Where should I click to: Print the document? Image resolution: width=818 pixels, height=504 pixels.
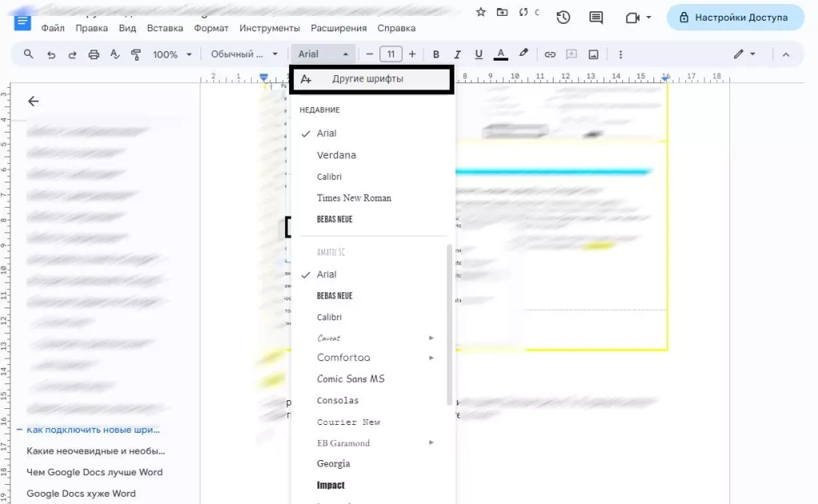[94, 54]
